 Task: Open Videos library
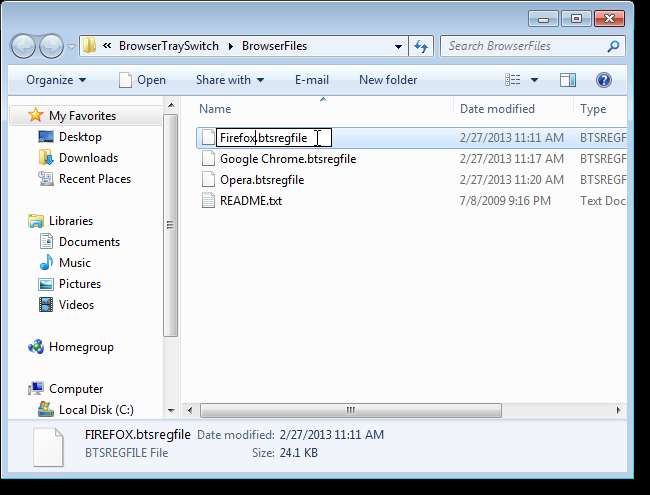tap(76, 305)
